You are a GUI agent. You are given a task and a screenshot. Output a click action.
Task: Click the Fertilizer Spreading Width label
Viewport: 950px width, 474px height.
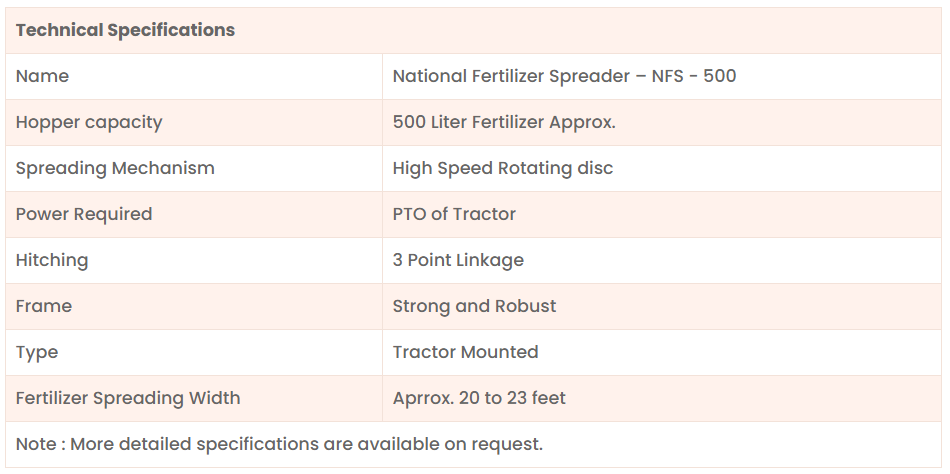128,398
